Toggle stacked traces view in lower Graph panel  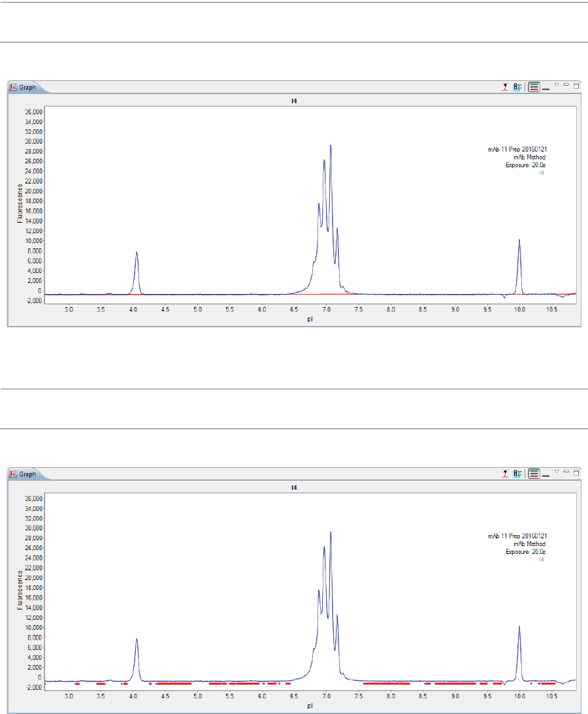coord(534,474)
